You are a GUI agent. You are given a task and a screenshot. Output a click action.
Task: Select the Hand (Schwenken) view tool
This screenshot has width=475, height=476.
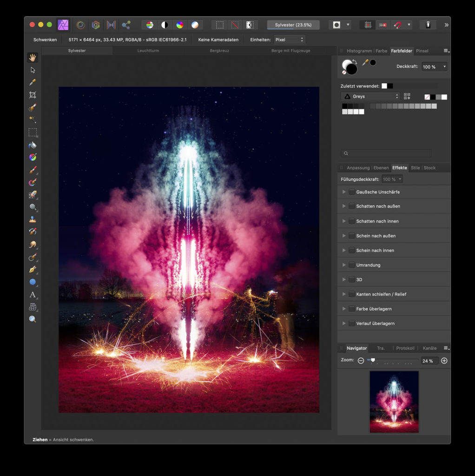point(33,57)
